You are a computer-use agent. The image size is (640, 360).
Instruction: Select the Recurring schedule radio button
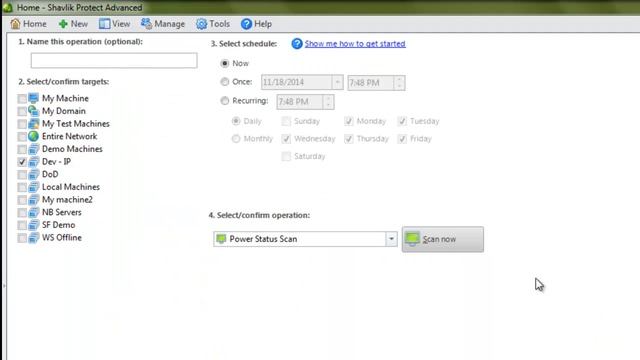pos(224,100)
